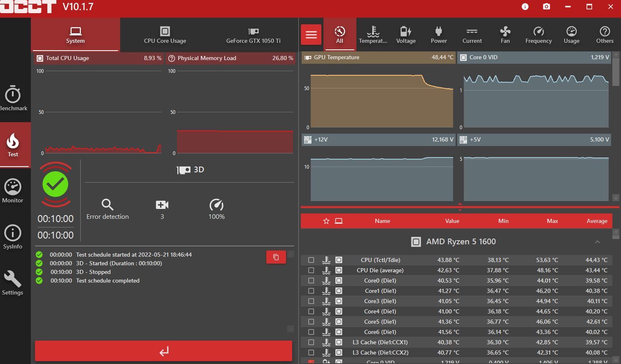Take a screenshot with the camera icon

[x=547, y=7]
